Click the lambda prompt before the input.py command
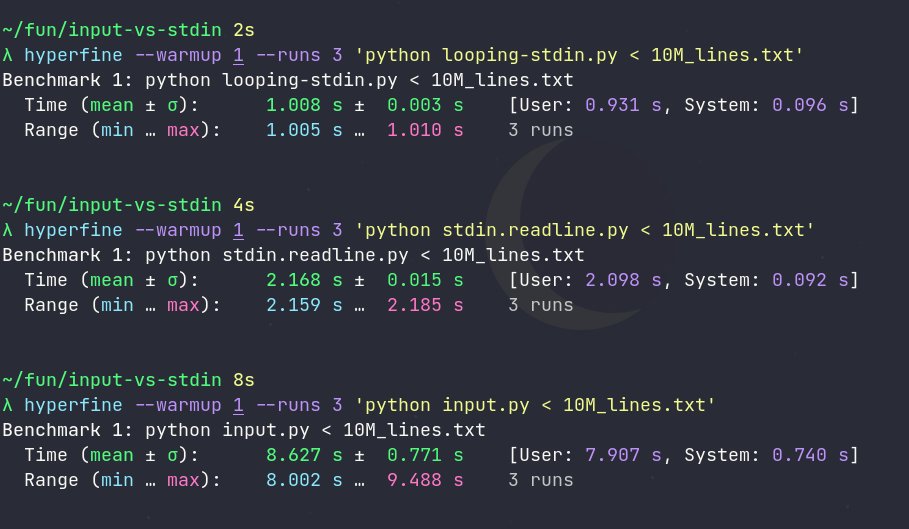This screenshot has width=909, height=529. [8, 405]
